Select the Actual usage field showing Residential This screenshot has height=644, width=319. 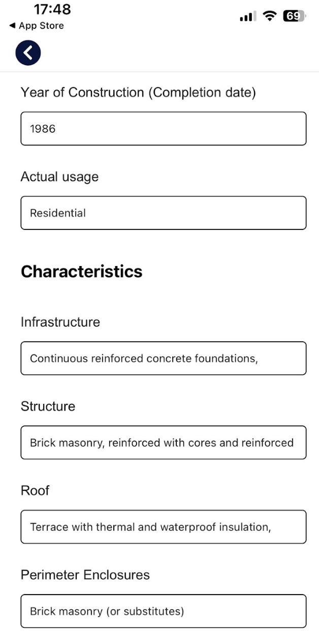(163, 213)
